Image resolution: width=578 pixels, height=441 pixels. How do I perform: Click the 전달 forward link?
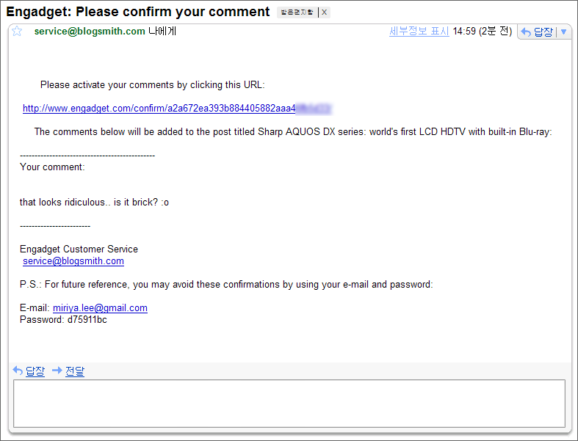(x=75, y=371)
